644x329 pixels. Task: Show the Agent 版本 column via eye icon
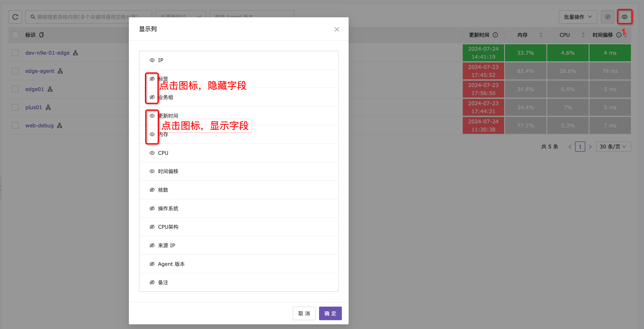click(152, 264)
